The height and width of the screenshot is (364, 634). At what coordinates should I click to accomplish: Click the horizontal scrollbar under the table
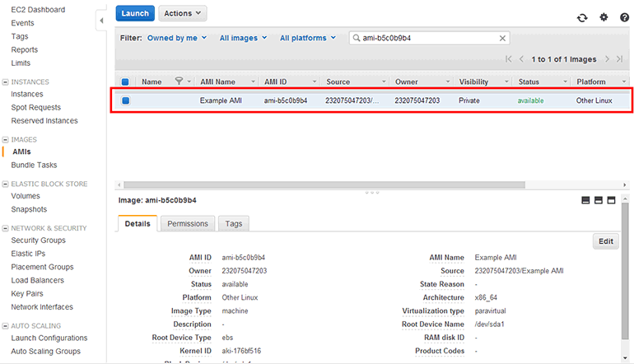(x=329, y=184)
